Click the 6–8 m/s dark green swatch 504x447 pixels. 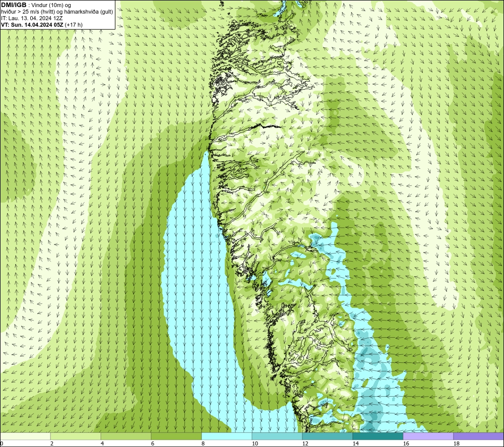point(176,436)
